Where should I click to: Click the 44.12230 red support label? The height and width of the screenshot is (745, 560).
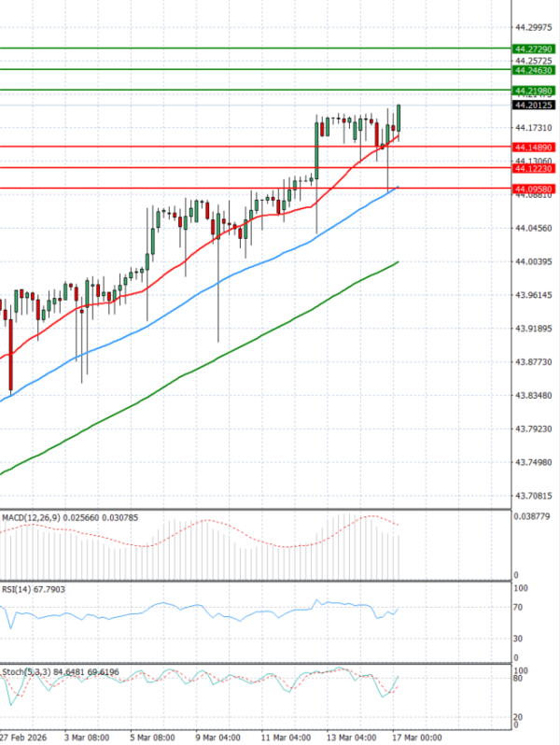(534, 168)
